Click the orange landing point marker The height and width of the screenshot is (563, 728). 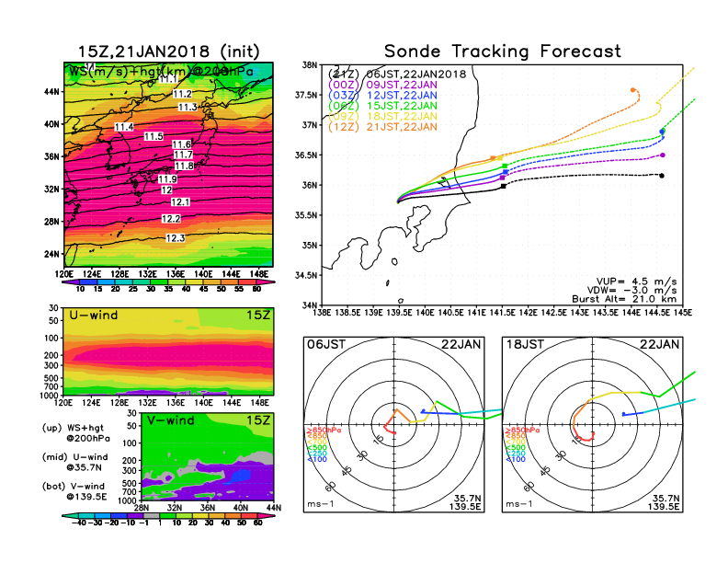tap(632, 90)
